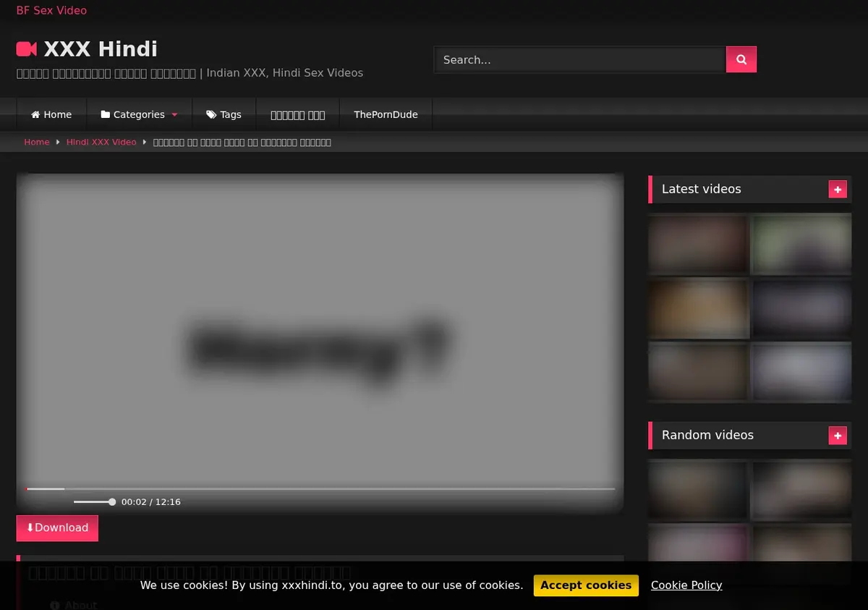Screen dimensions: 868x610
Task: Click the camera logo icon beside XXX Hindi
Action: (27, 49)
